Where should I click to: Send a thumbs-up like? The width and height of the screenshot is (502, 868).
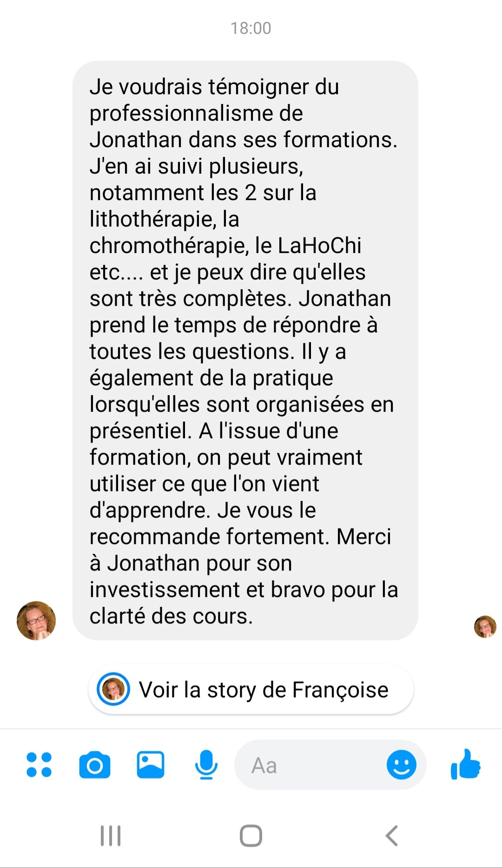pyautogui.click(x=465, y=764)
